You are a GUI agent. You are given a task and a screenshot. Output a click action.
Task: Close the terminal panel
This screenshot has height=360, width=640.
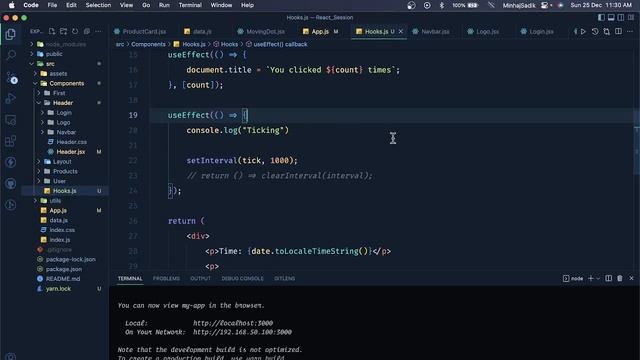tap(631, 278)
